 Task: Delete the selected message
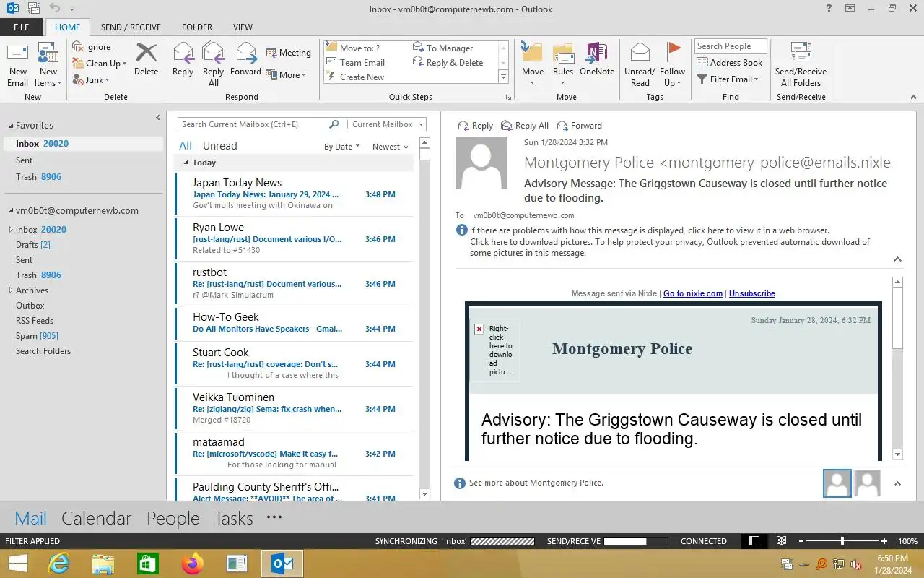(146, 59)
